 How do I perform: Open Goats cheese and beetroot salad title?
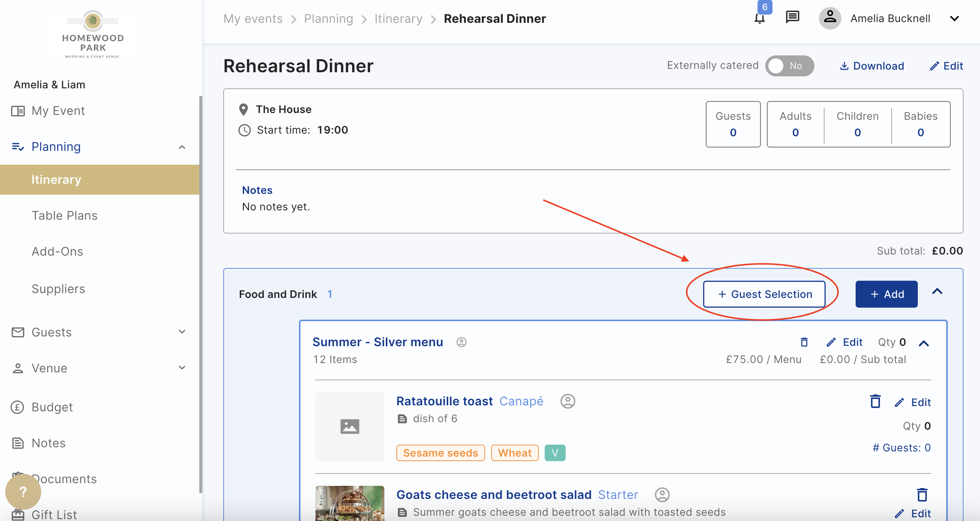[x=494, y=494]
